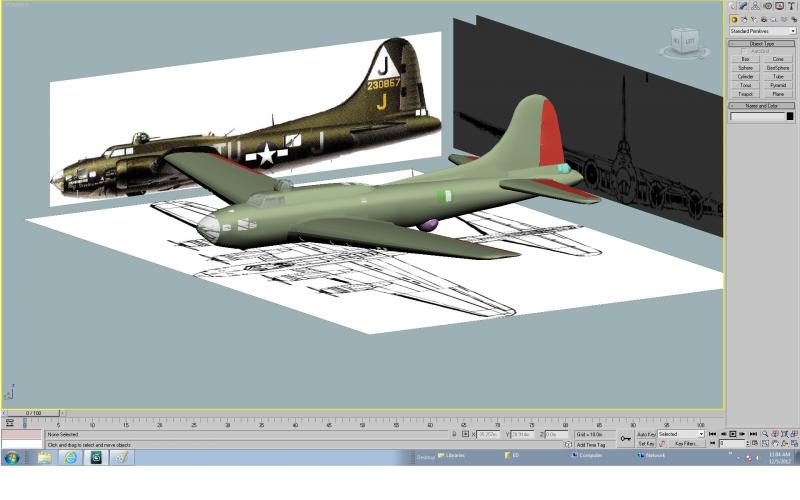Select the Helpers category icon
The image size is (800, 500).
[x=773, y=19]
